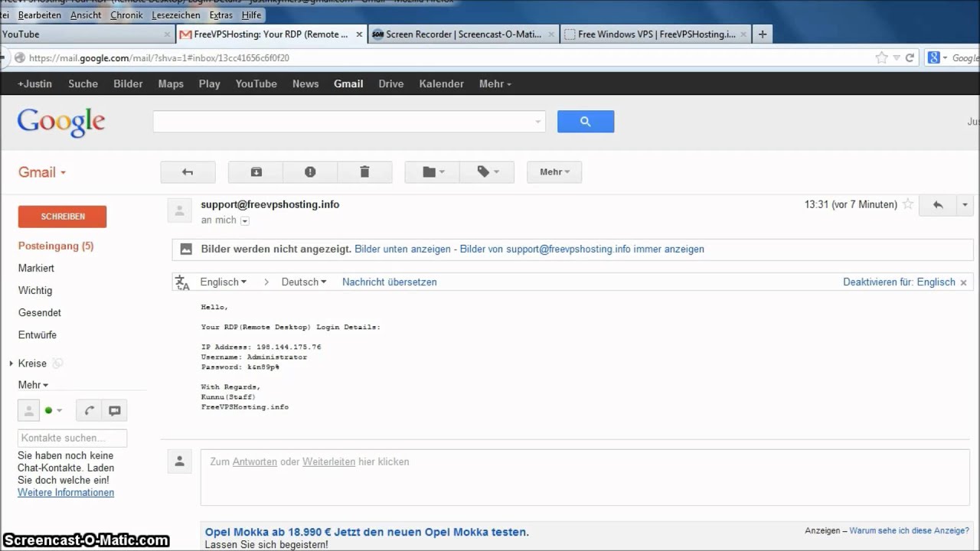The height and width of the screenshot is (551, 980).
Task: Open Bilder in Google bar
Action: [128, 83]
